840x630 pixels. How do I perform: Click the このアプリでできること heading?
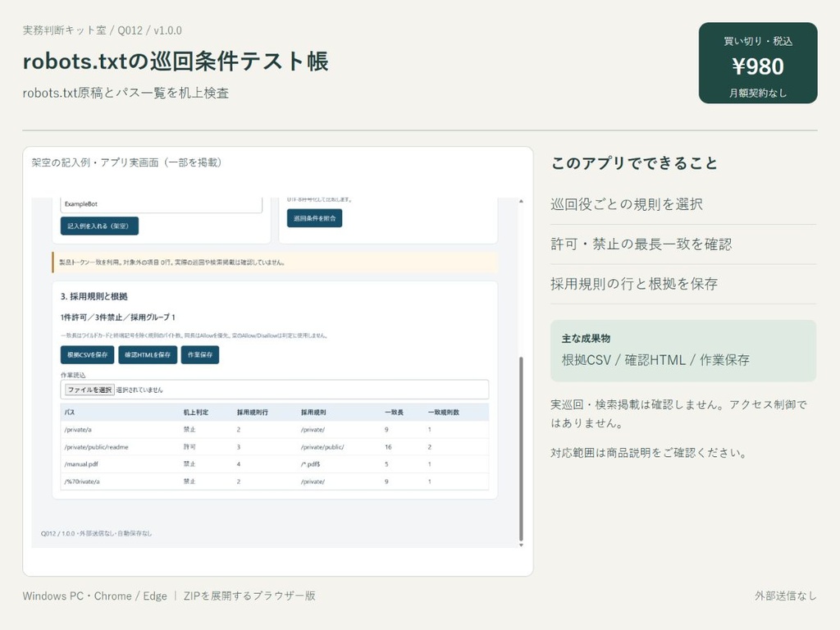[x=635, y=163]
